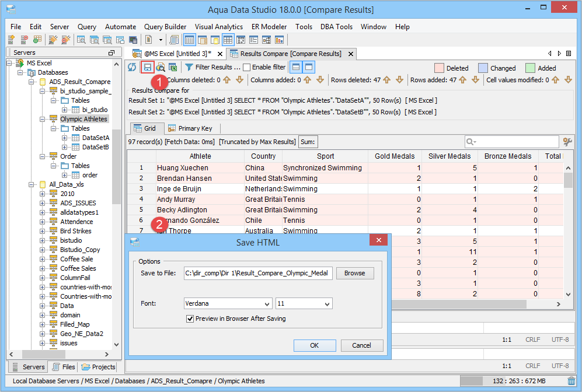
Task: Switch to the Projects panel tab
Action: 98,367
